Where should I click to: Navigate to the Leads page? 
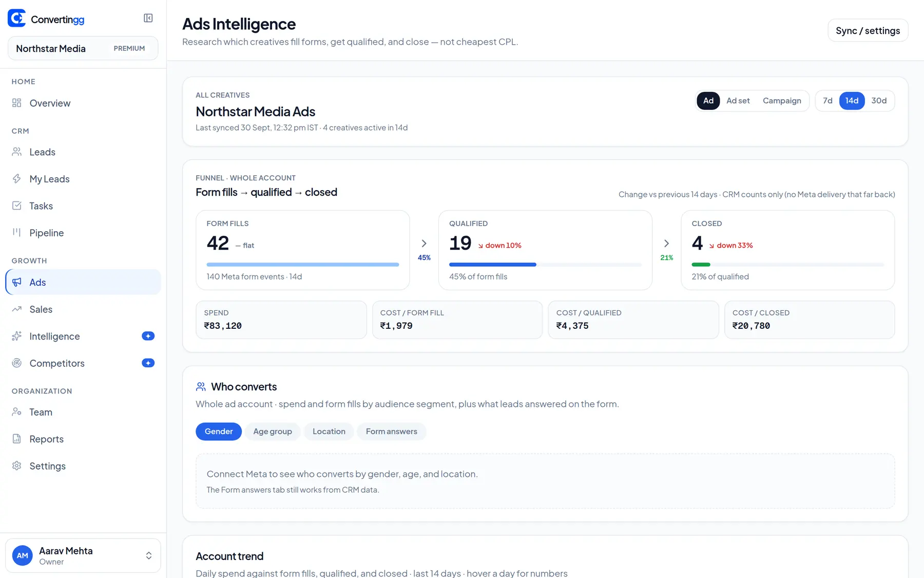coord(83,152)
